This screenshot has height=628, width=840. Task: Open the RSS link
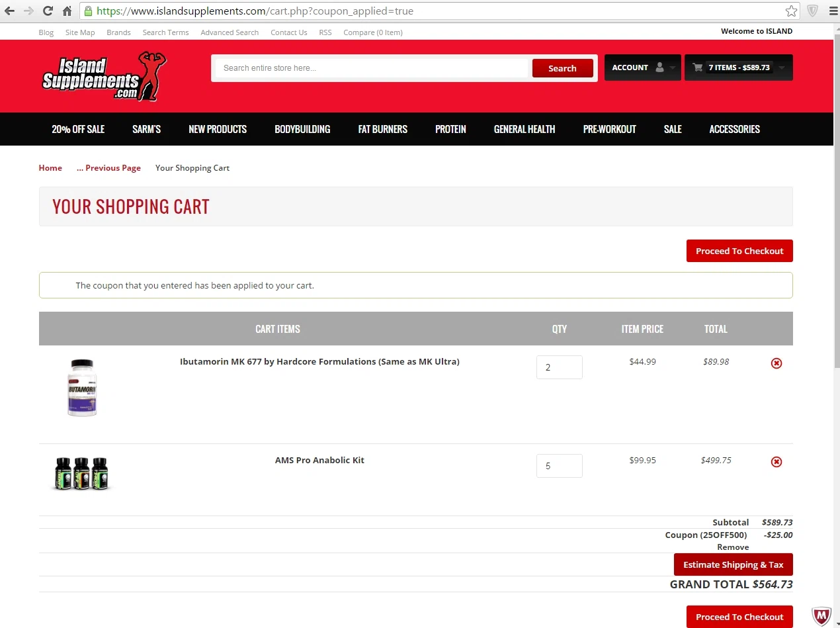(325, 32)
